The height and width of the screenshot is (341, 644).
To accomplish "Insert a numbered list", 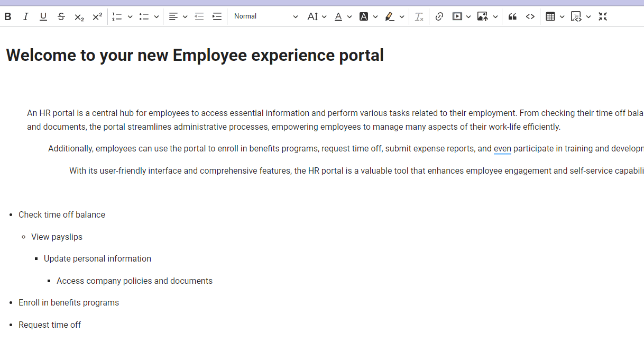I will click(x=117, y=16).
